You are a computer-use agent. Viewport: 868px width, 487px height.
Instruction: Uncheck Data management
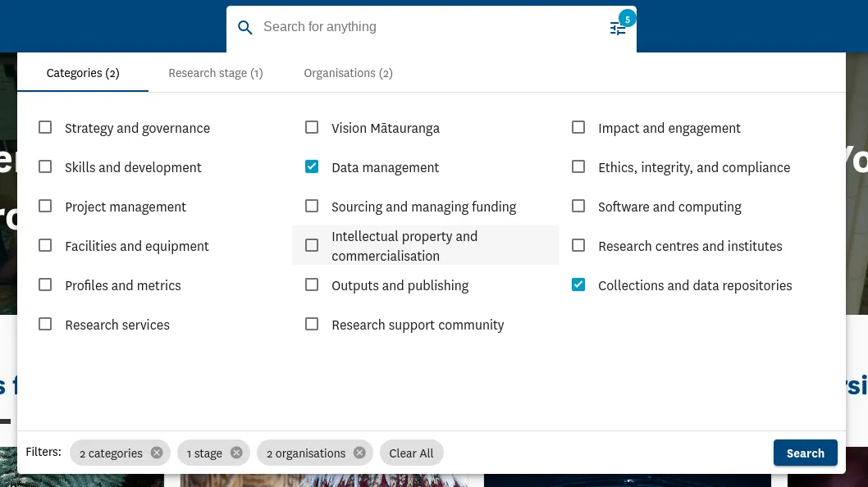312,166
